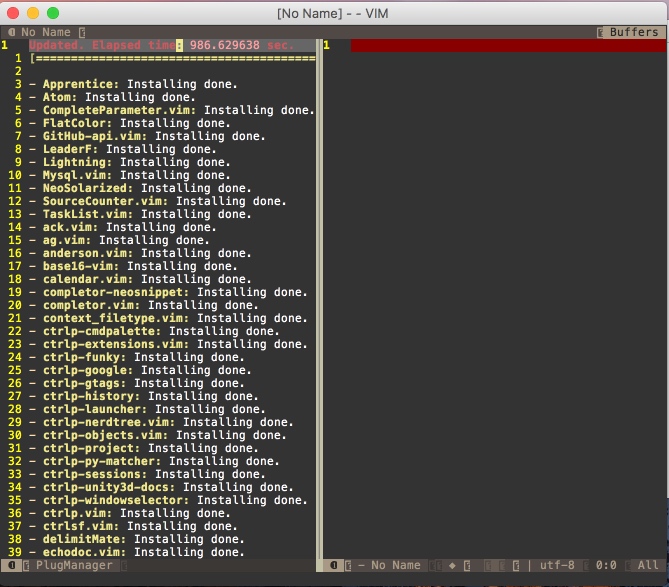
Task: Select the No Name tab in the tabline
Action: [x=46, y=32]
